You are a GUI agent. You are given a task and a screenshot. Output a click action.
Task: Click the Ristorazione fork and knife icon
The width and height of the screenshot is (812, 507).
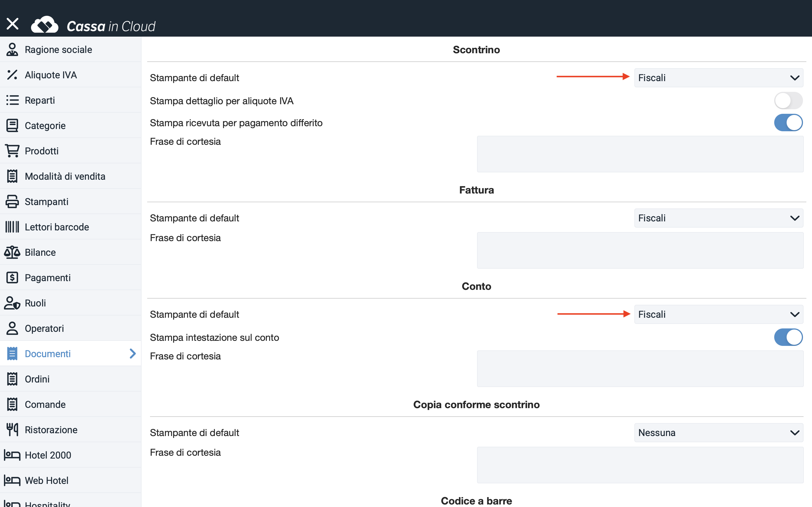pos(12,430)
